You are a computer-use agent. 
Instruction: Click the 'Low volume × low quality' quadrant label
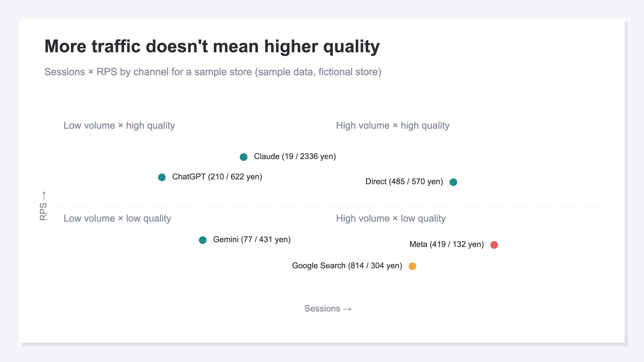[118, 219]
